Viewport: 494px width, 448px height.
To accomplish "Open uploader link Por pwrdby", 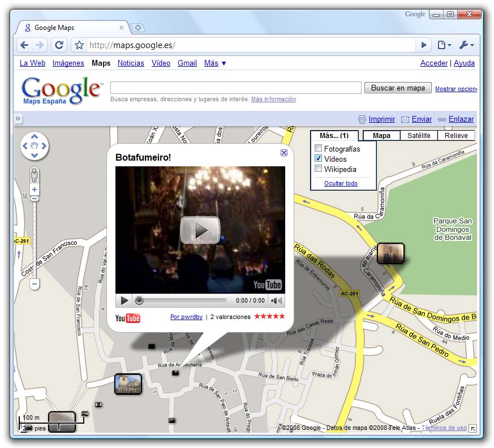I will coord(186,317).
